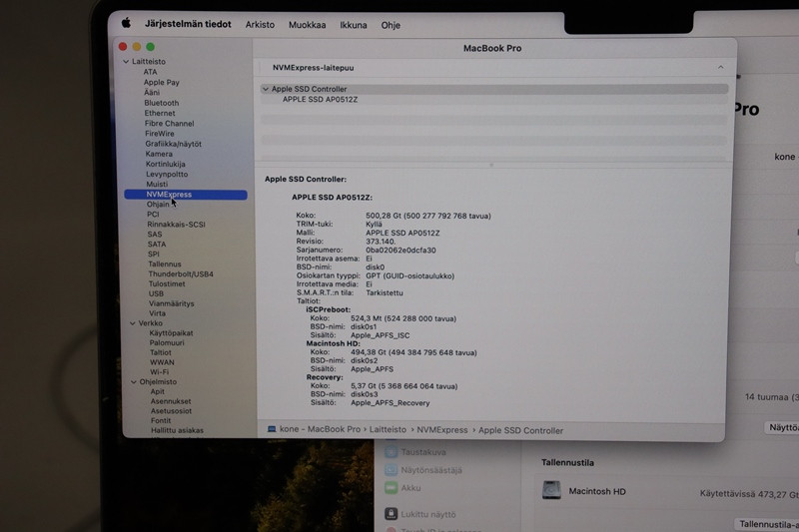Select Fibre Channel in the sidebar

coord(169,123)
